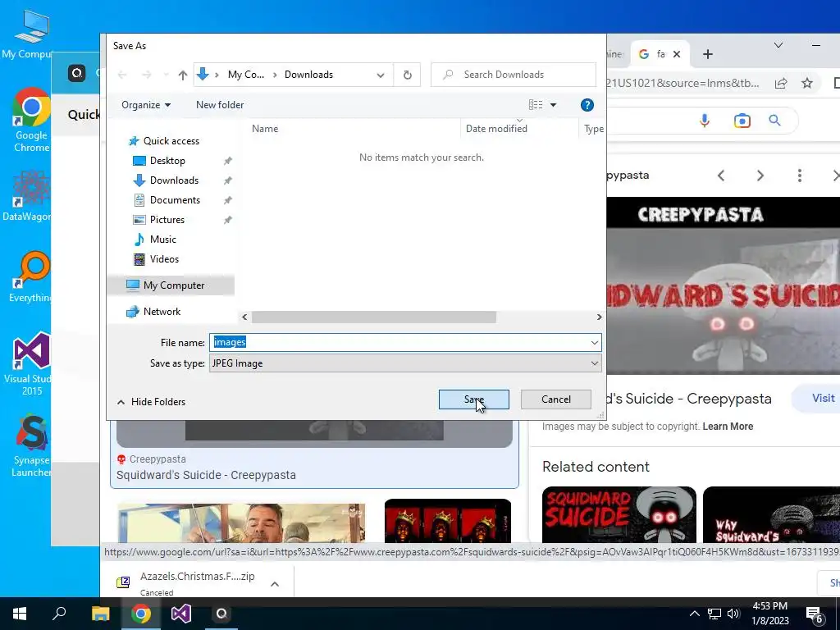Collapse the pane with Hide Folders

pos(152,402)
